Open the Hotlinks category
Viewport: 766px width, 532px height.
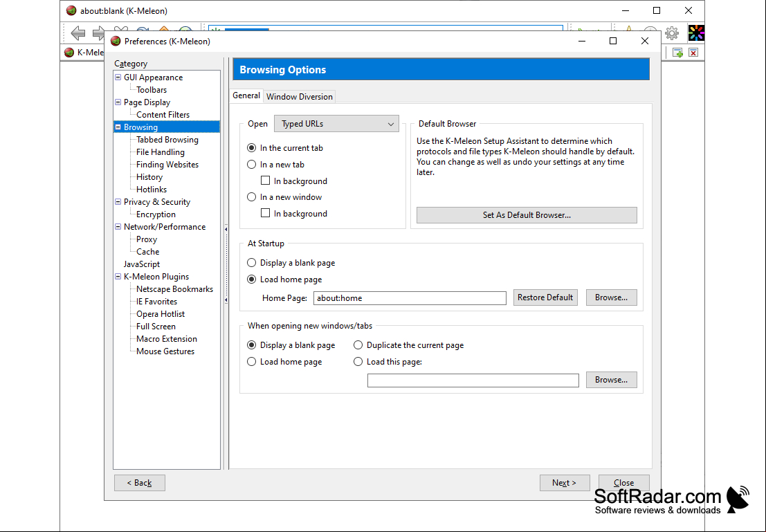click(152, 190)
